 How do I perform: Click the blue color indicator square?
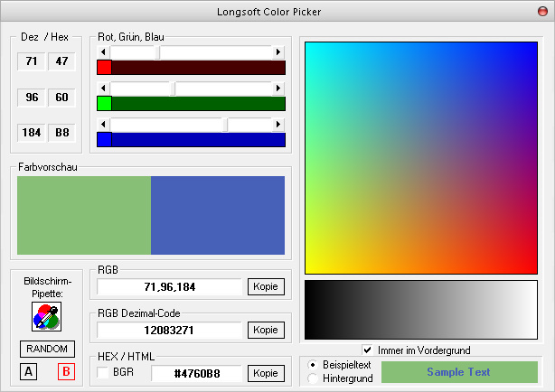(x=104, y=139)
